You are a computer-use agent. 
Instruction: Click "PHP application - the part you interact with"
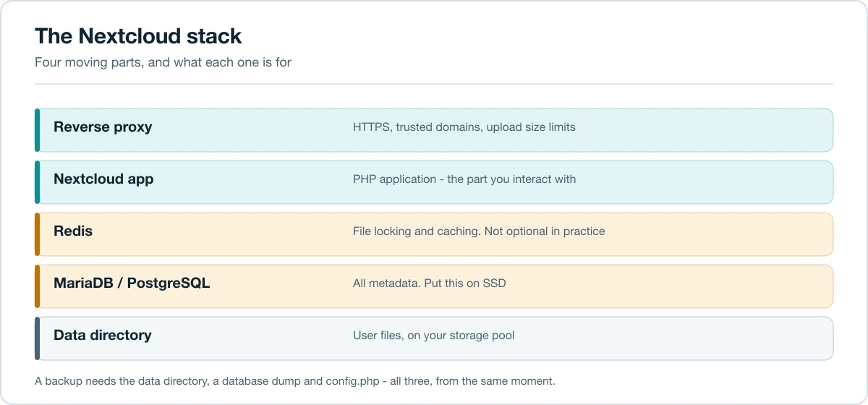click(464, 179)
